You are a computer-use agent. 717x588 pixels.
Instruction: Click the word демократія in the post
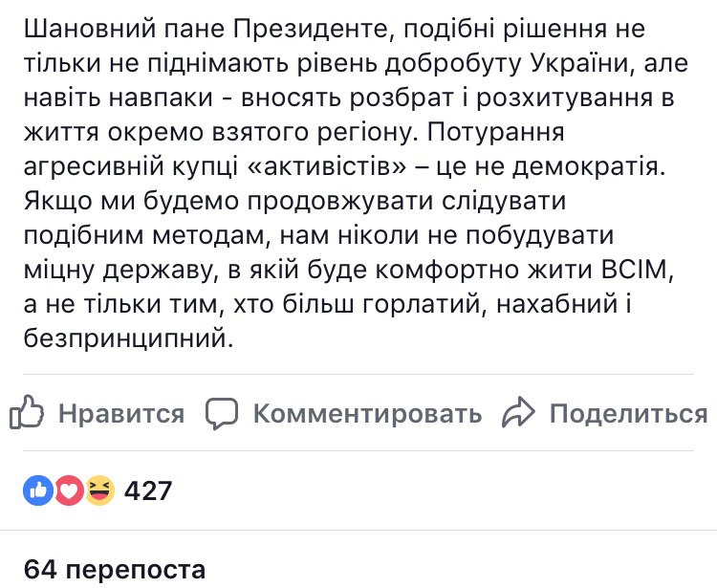pos(588,167)
